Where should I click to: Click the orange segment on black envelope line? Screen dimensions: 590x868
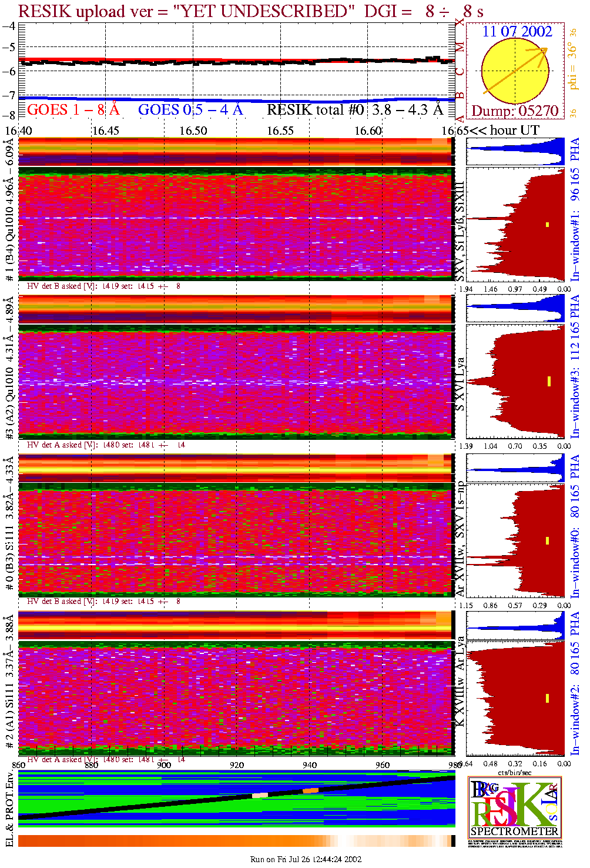(x=310, y=791)
